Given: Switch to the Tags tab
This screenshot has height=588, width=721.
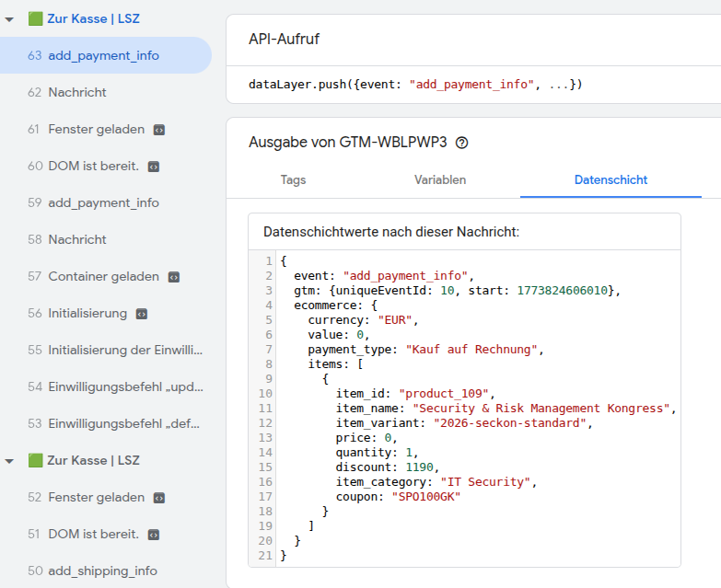Looking at the screenshot, I should point(293,180).
